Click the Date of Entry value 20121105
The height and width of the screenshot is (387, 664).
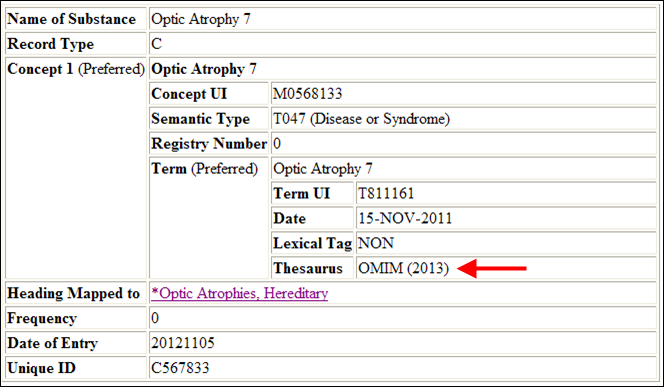[183, 343]
